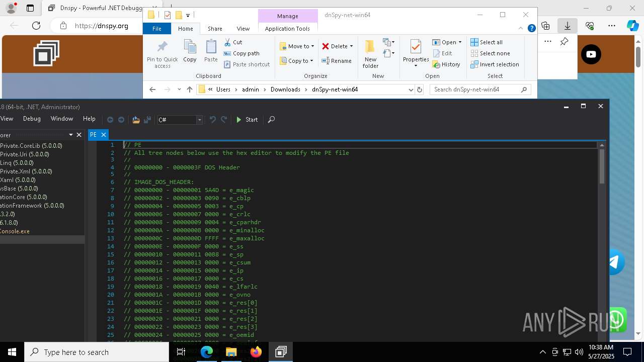Open New item dropdown icon in Explorer
Viewport: 644px width, 362px height.
388,42
